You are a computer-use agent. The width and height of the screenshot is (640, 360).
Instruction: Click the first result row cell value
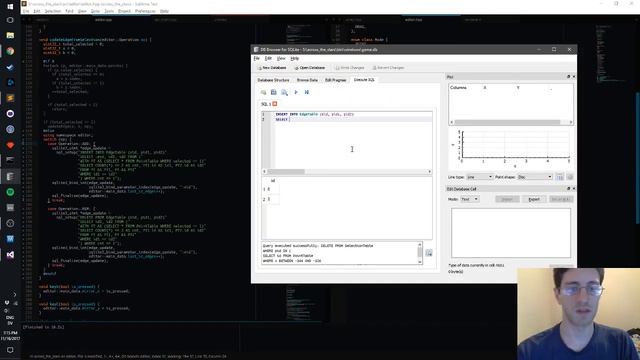point(273,189)
